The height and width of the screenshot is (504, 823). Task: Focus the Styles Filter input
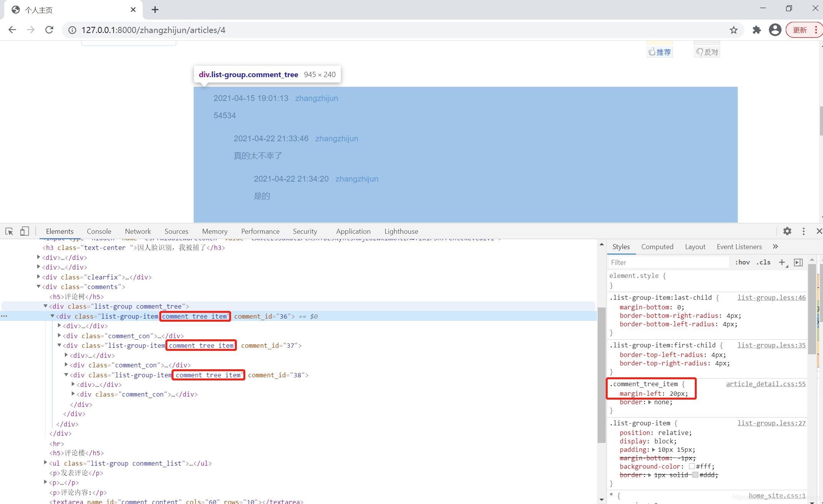click(669, 262)
